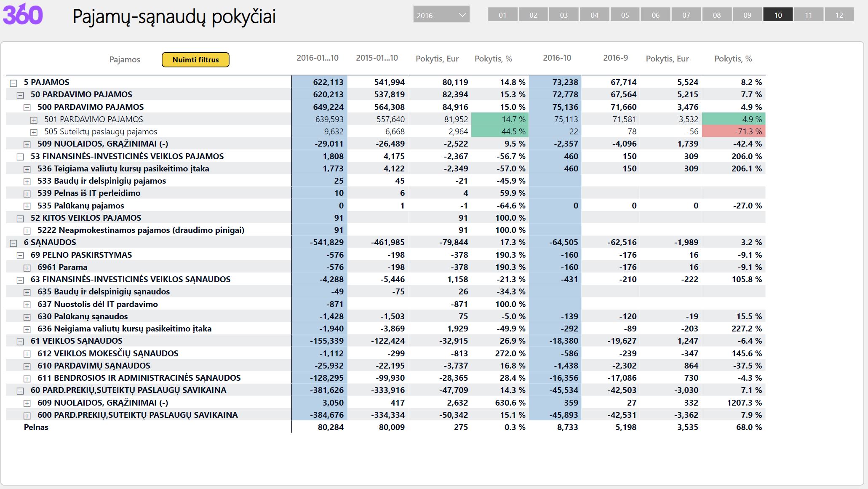Select the Pelnas total row
Screen dimensions: 868x489
coord(386,427)
